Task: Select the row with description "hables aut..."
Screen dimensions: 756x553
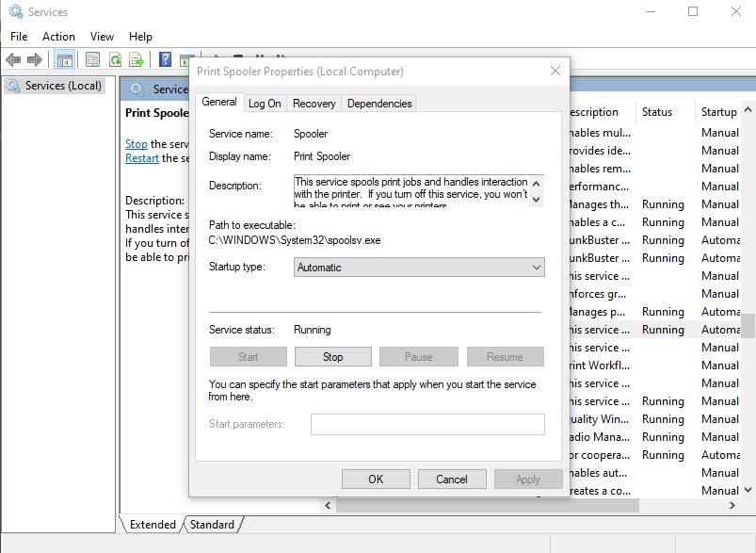Action: coord(654,472)
